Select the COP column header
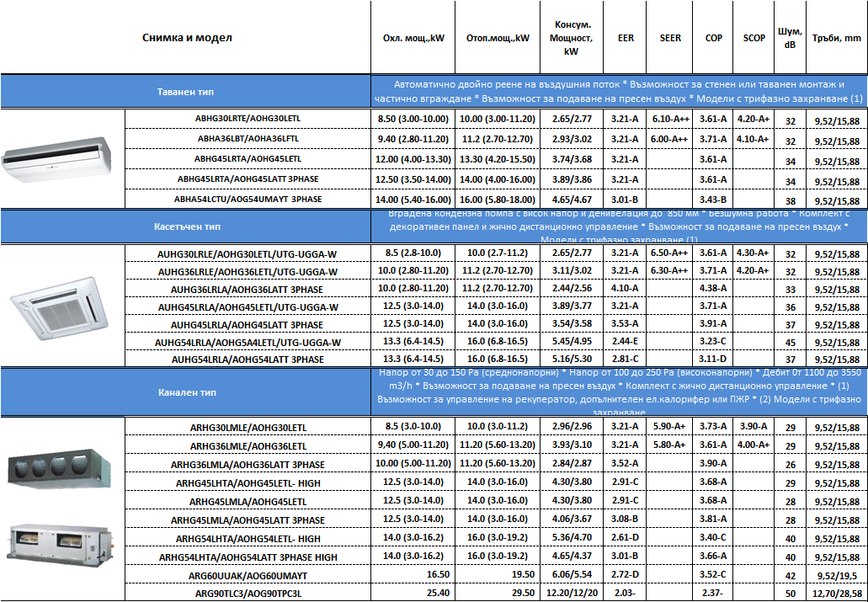This screenshot has width=868, height=602. pos(714,38)
